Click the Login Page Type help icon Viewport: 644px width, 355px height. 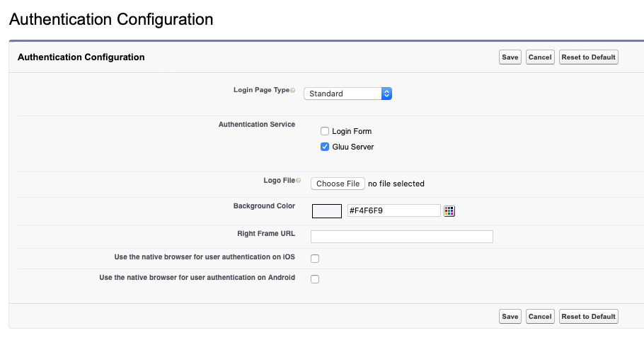click(293, 91)
